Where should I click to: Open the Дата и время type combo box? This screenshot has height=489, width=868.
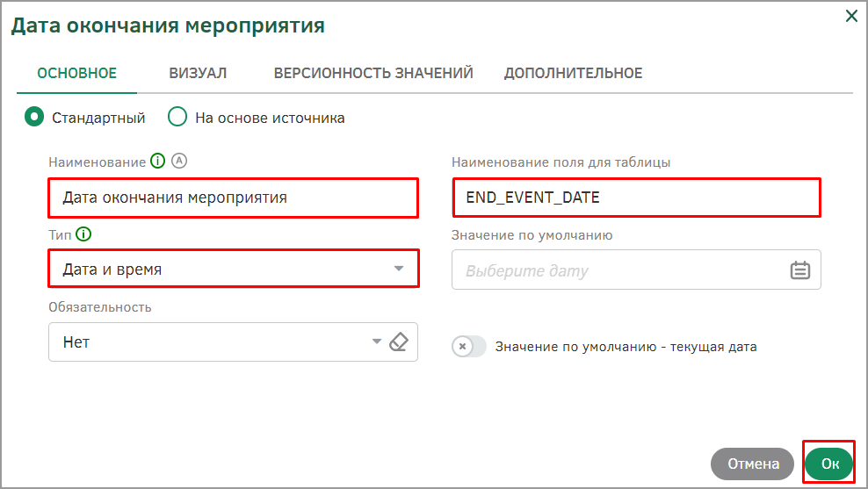pyautogui.click(x=234, y=269)
